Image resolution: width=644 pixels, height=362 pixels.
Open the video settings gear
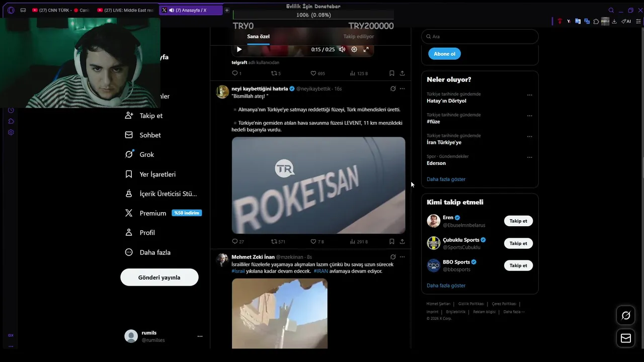point(354,49)
